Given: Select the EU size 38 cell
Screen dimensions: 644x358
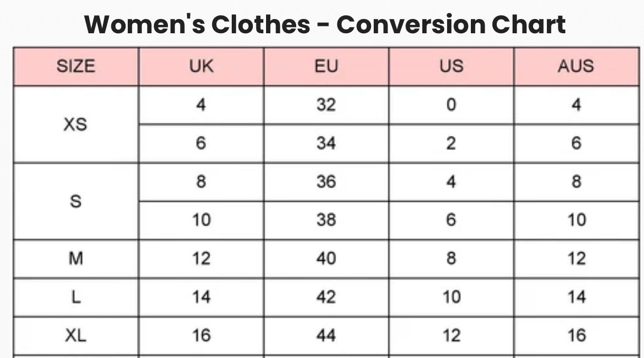Looking at the screenshot, I should 326,220.
